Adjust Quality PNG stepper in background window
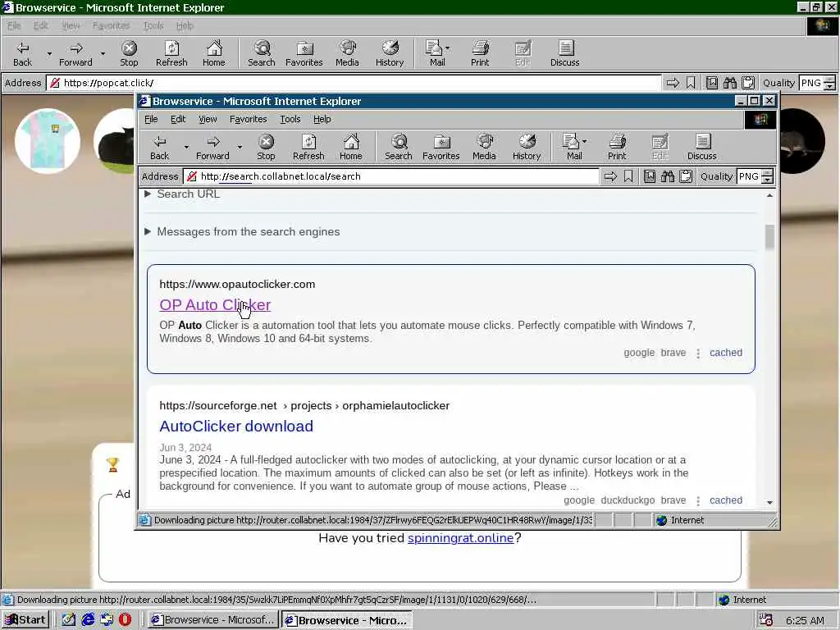 click(x=829, y=83)
